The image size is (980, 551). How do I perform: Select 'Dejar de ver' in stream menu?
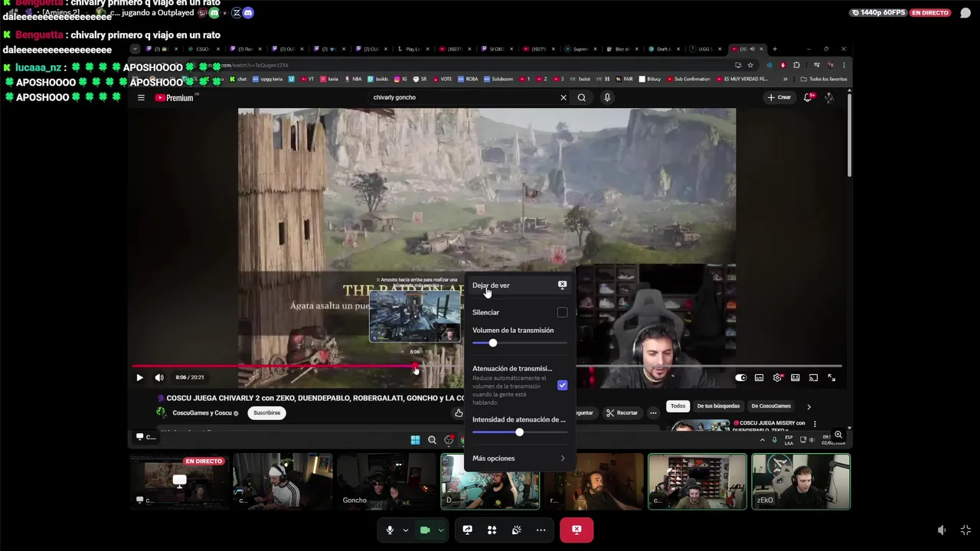[x=520, y=285]
